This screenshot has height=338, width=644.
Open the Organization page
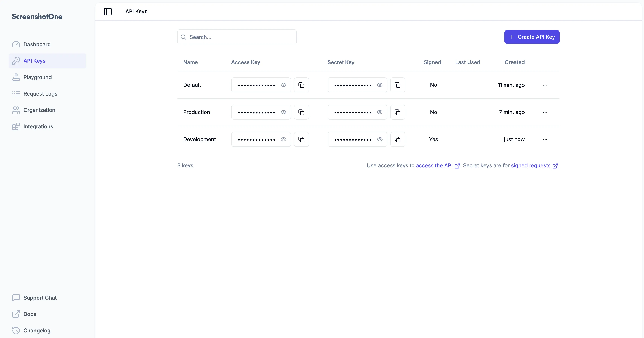point(39,110)
